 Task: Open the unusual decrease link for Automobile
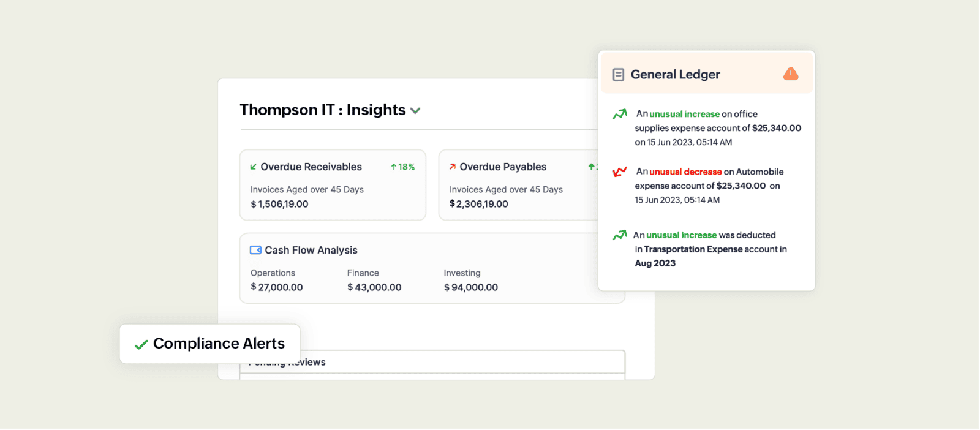point(685,172)
